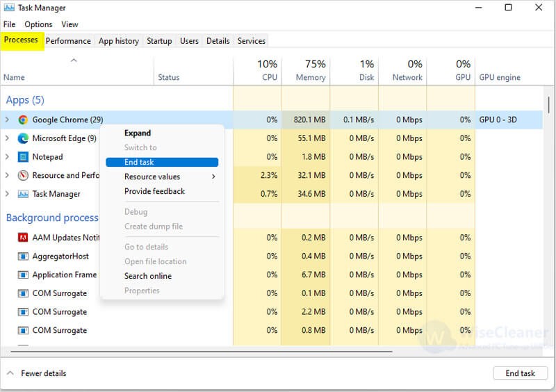The image size is (556, 392).
Task: Switch to the Services tab
Action: tap(252, 41)
